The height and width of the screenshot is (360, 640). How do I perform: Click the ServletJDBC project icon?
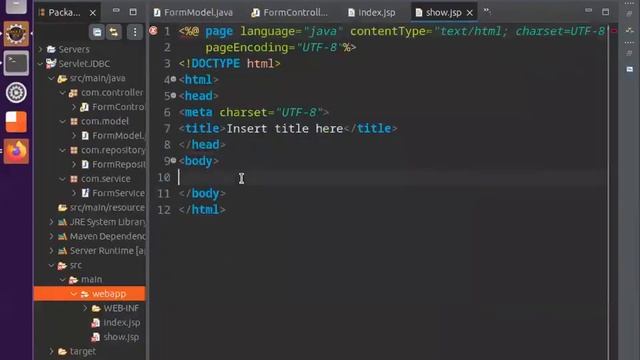(x=51, y=64)
